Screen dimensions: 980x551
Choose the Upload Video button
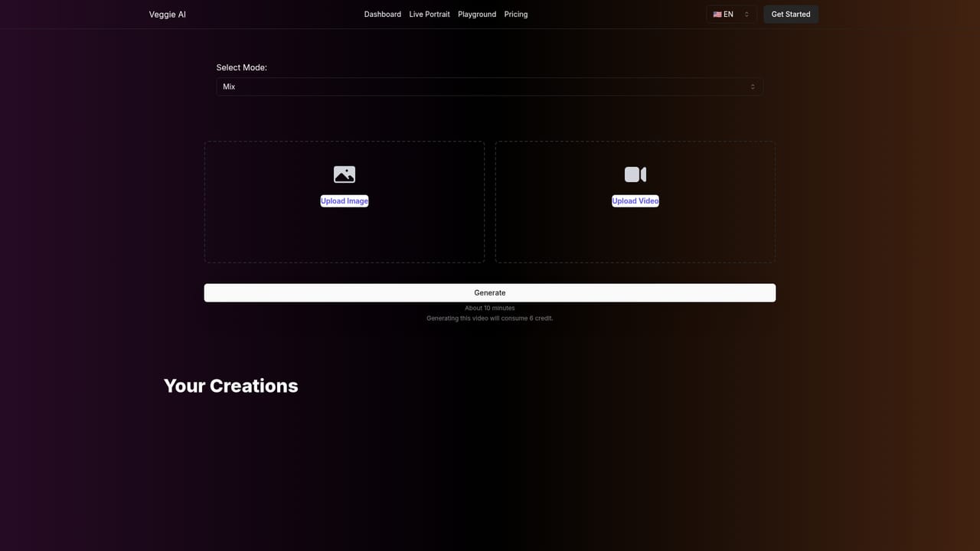tap(635, 201)
